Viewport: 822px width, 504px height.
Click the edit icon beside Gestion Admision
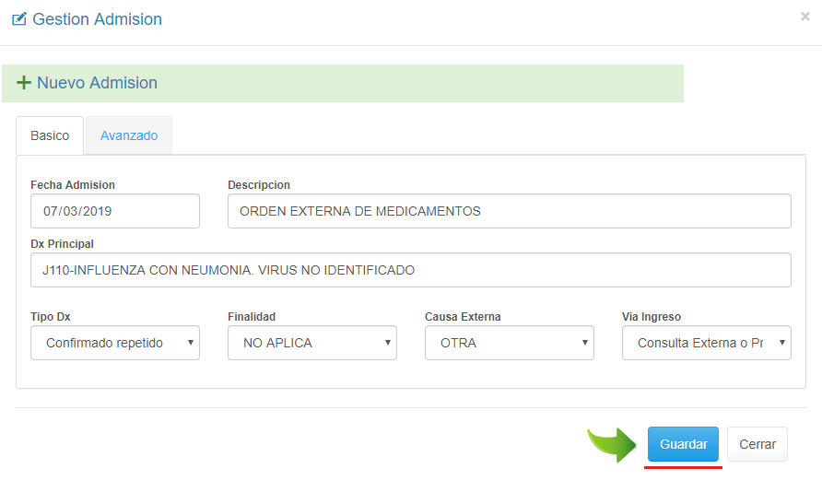point(18,19)
